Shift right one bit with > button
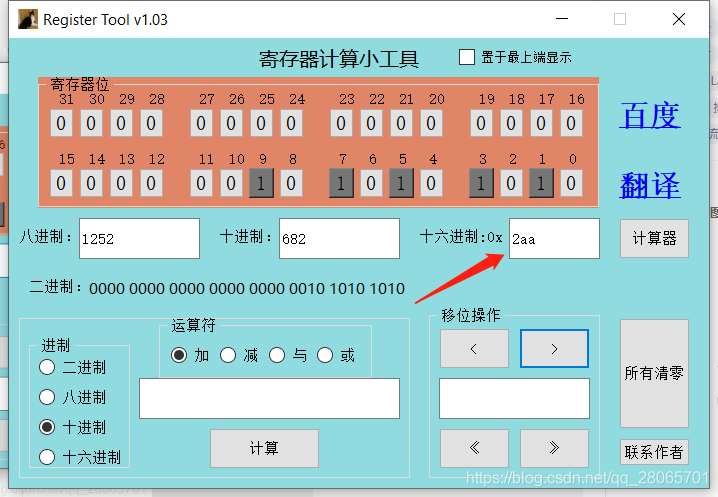This screenshot has height=497, width=718. [x=554, y=349]
